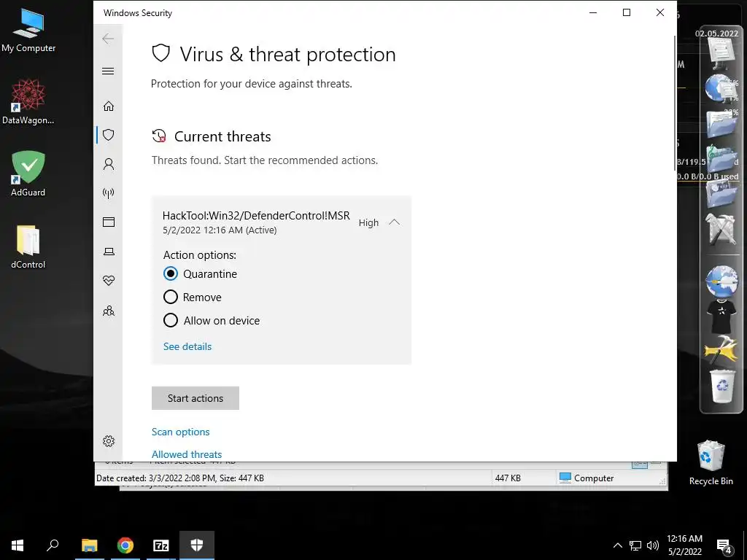Click the 'High' severity label
The width and height of the screenshot is (747, 560).
[x=368, y=223]
